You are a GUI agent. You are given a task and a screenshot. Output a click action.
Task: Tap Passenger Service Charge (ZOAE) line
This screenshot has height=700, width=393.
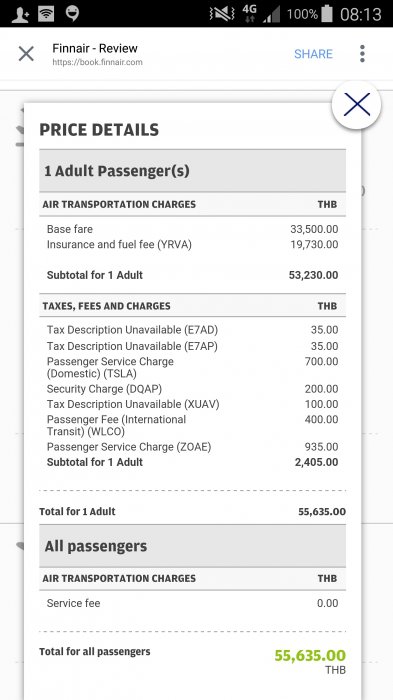pyautogui.click(x=192, y=447)
